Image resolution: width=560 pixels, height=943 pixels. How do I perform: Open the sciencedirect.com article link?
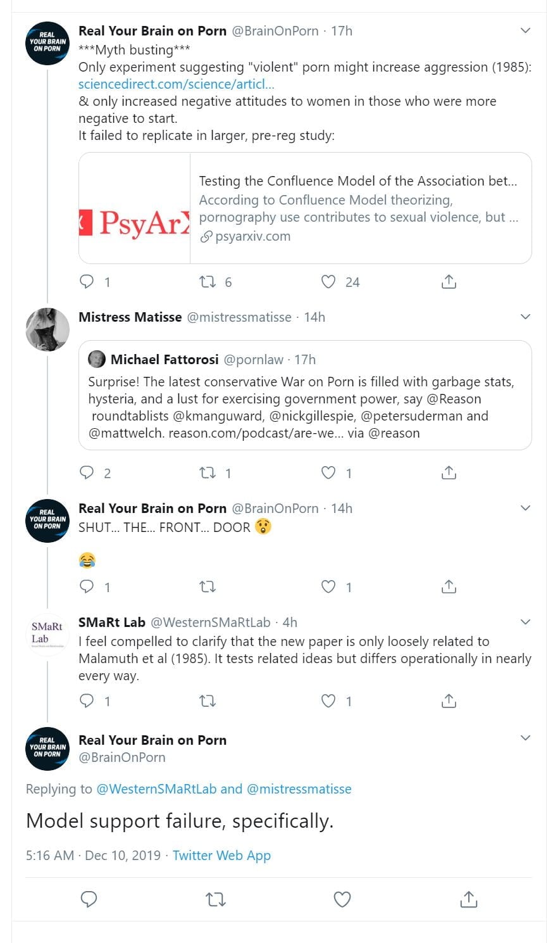(x=176, y=84)
